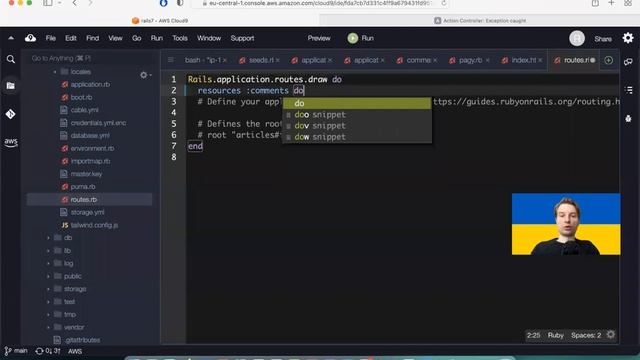
Task: Open the debugger bug icon panel
Action: point(628,118)
